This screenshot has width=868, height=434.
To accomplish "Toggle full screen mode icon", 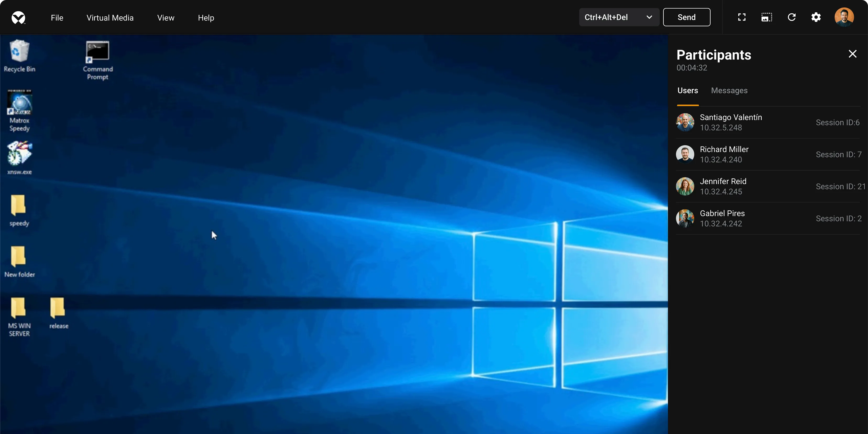I will (742, 17).
